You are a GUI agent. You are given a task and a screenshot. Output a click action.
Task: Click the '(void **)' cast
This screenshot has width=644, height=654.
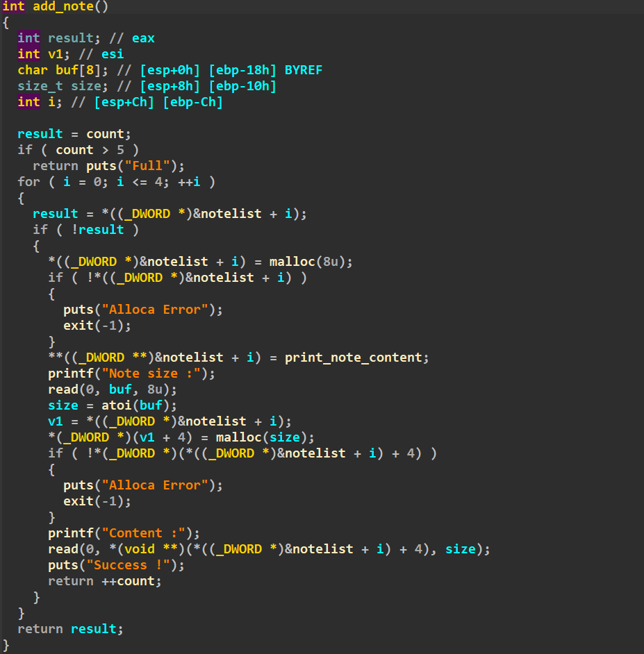(151, 549)
